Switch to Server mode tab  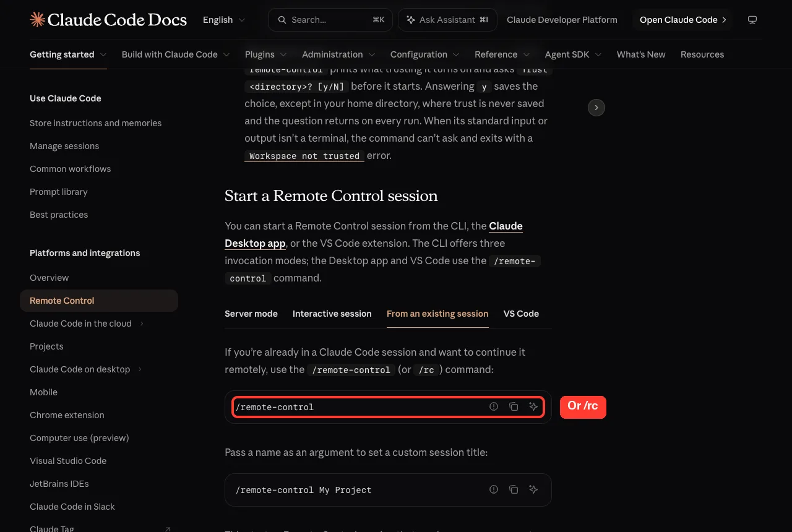tap(251, 314)
